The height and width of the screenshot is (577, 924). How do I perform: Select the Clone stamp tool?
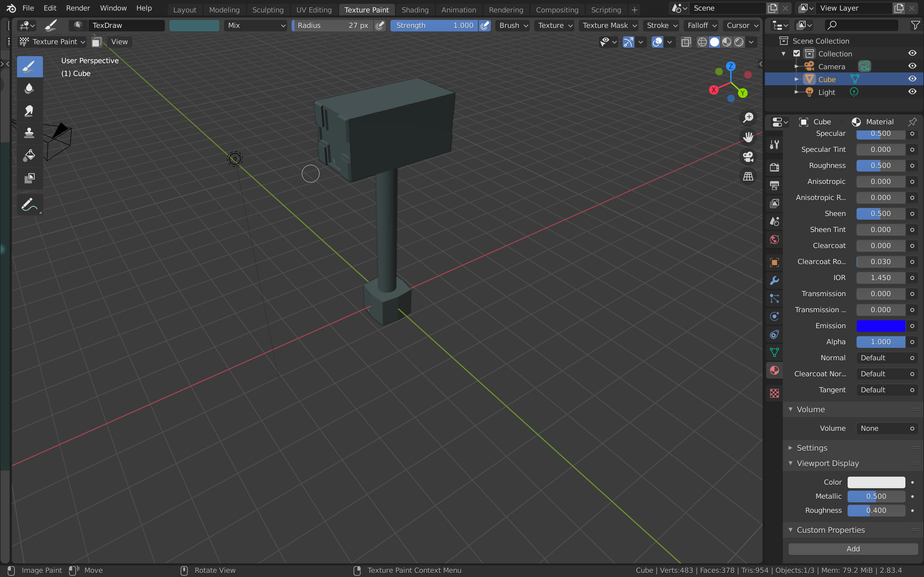[x=30, y=133]
